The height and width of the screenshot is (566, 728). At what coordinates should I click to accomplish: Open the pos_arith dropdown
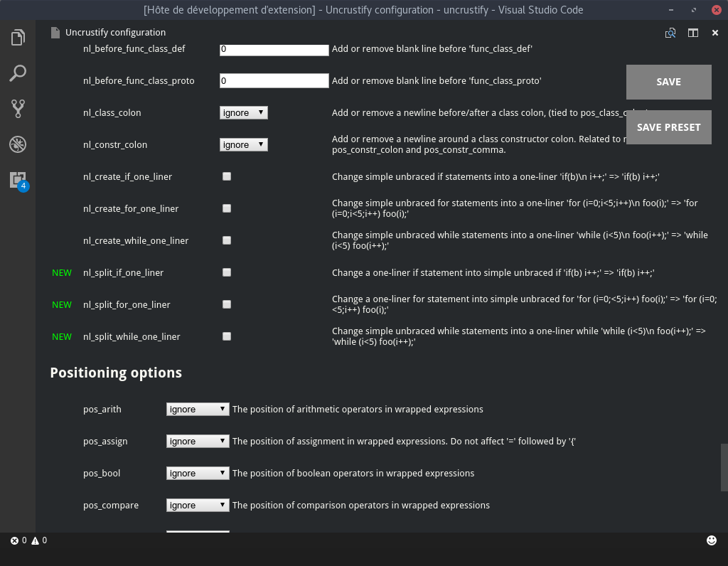[x=198, y=409]
